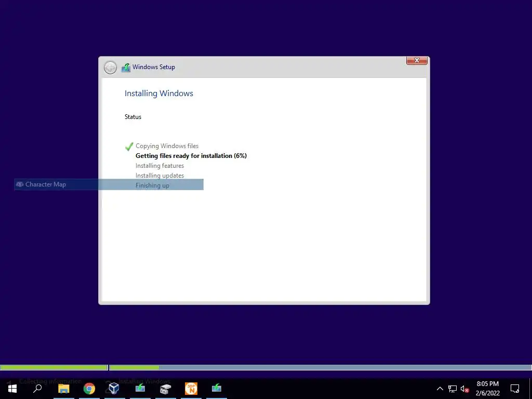
Task: Click the Windows Setup title bar icon
Action: (x=126, y=67)
